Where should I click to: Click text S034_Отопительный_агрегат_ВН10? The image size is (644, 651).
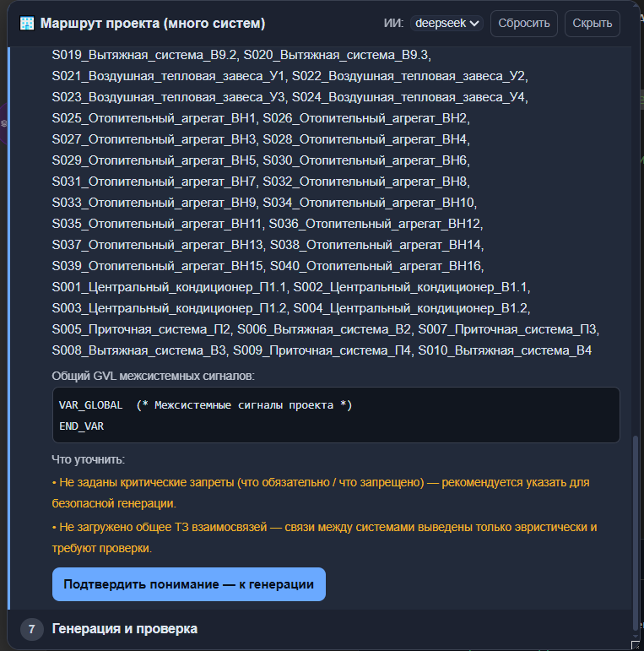click(x=369, y=203)
